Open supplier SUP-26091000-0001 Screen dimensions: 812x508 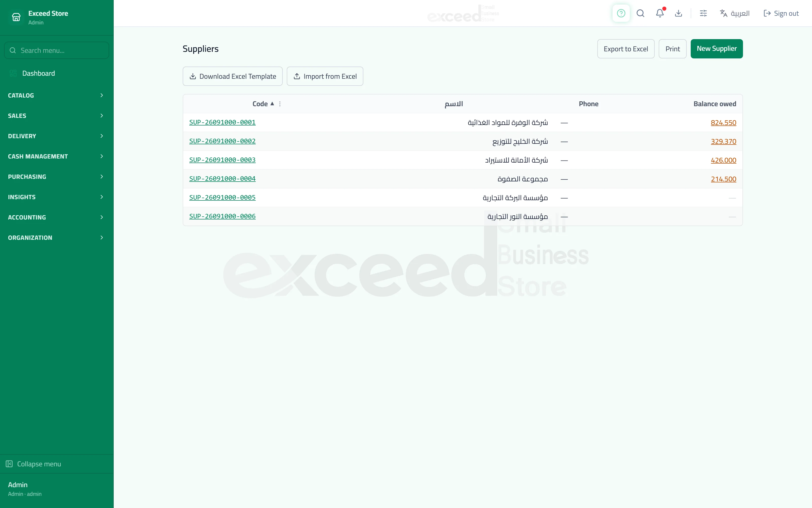click(222, 122)
